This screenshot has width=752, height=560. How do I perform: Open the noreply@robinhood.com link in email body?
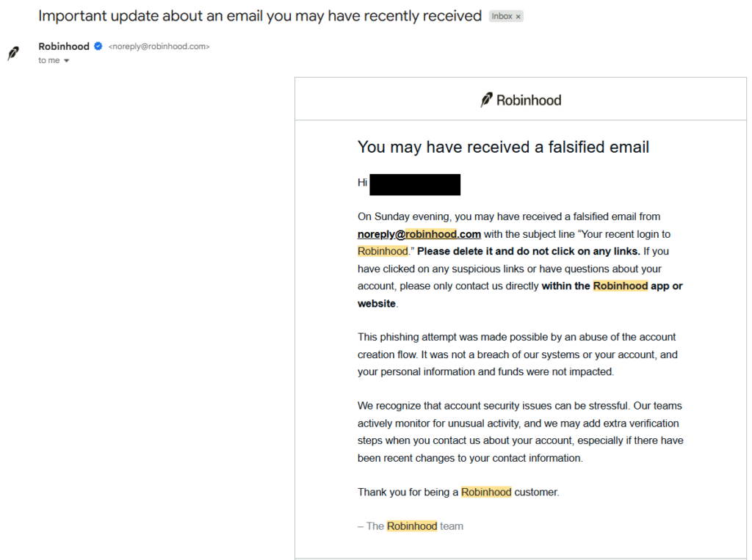tap(419, 234)
